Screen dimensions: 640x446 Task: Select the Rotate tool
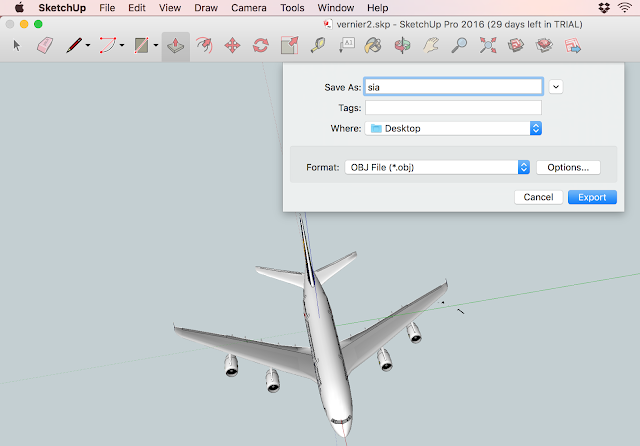[260, 45]
